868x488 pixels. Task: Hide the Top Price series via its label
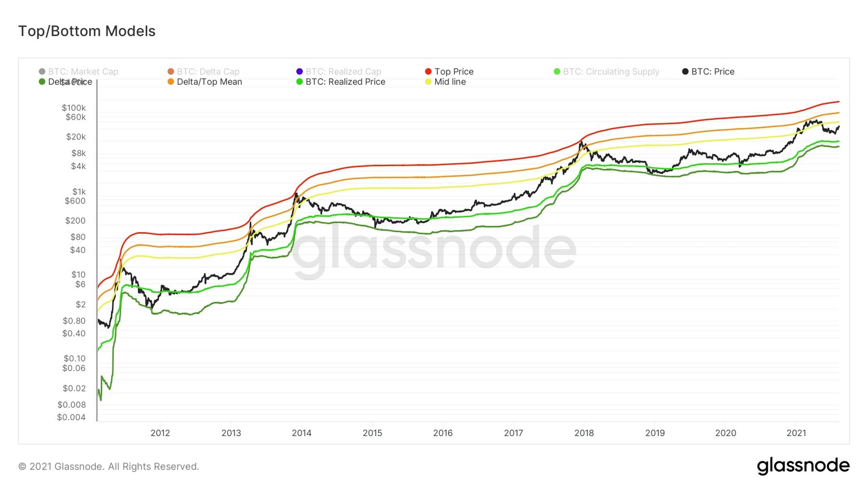pyautogui.click(x=454, y=72)
